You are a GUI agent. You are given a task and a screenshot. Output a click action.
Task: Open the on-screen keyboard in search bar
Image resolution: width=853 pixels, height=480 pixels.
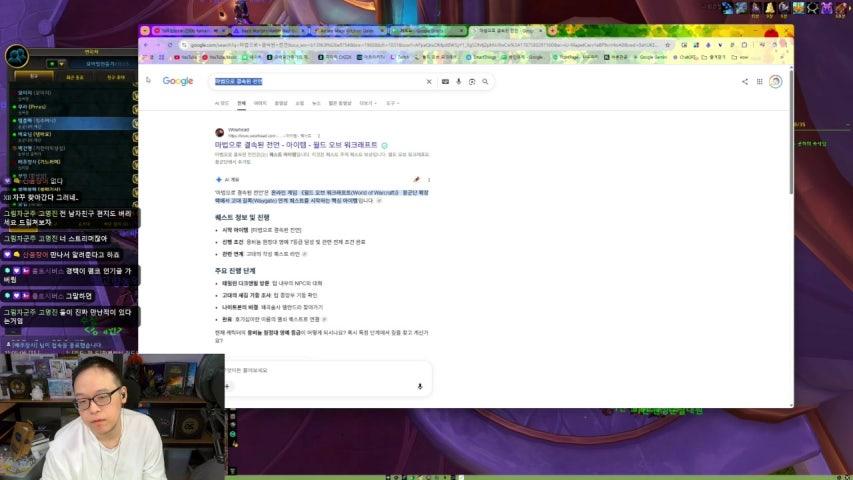coord(445,82)
